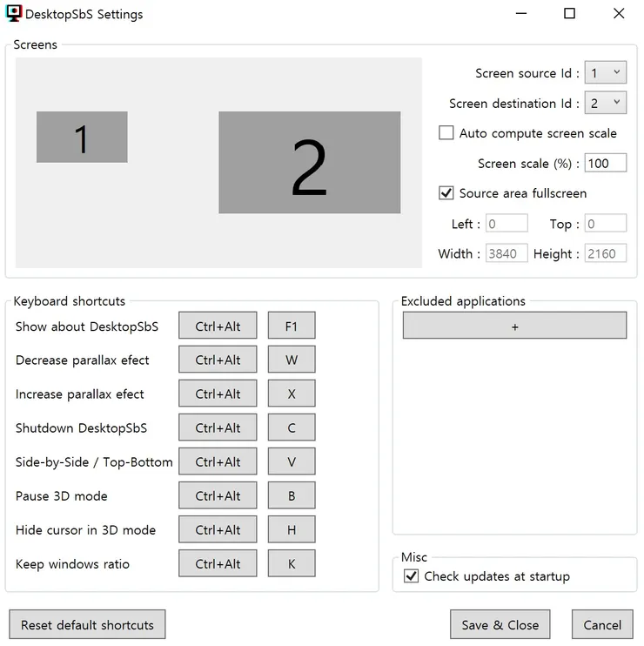644x646 pixels.
Task: Click the C key button
Action: click(292, 427)
